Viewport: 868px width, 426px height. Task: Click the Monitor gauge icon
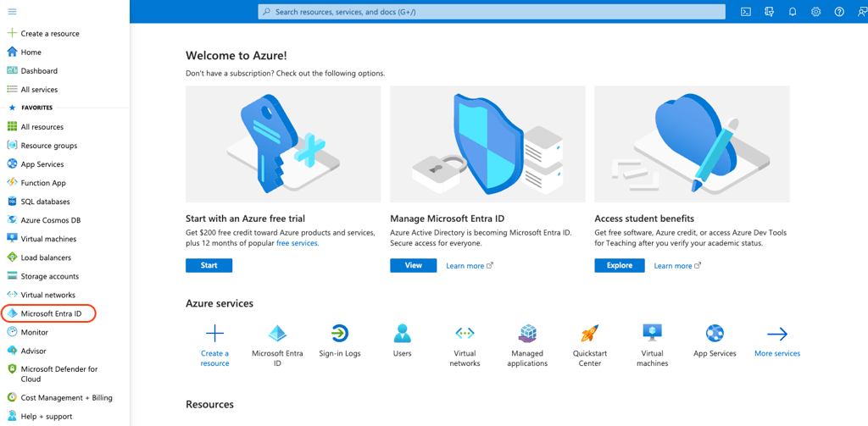[12, 332]
